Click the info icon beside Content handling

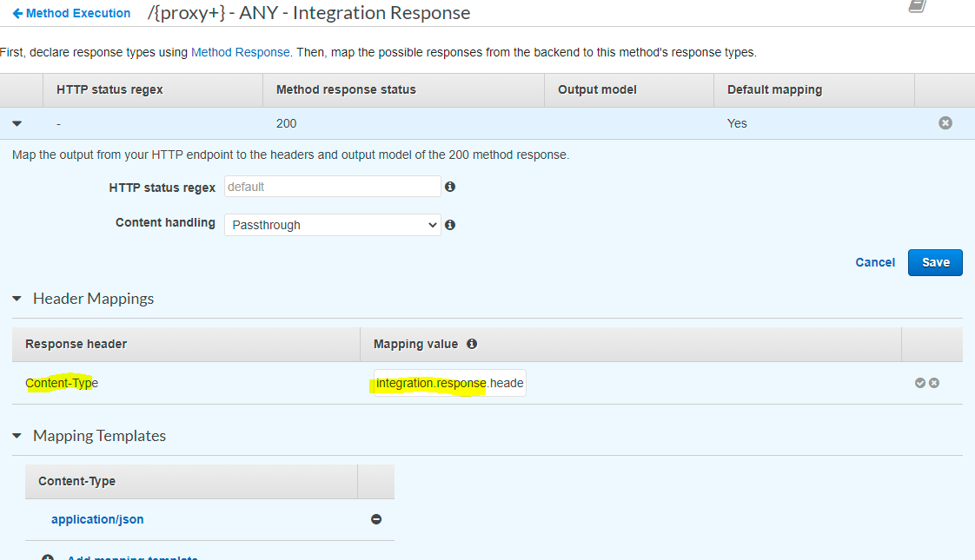coord(450,224)
